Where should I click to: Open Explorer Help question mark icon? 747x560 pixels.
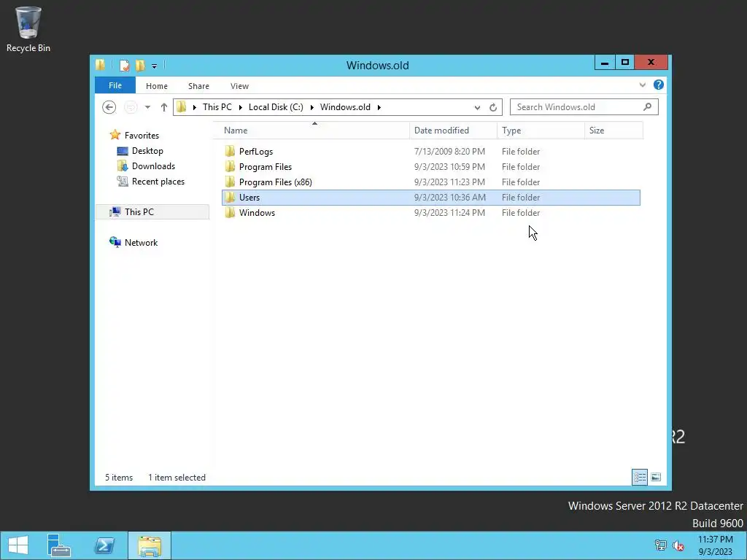tap(659, 85)
